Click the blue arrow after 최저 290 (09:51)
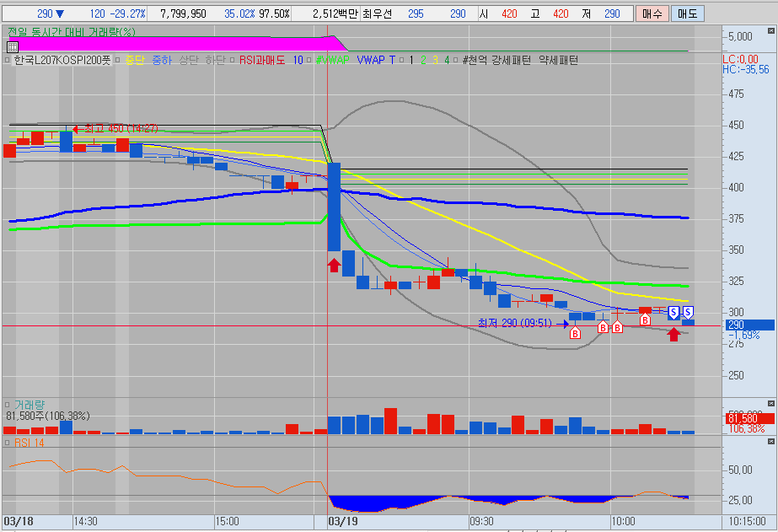This screenshot has height=532, width=778. tap(562, 324)
